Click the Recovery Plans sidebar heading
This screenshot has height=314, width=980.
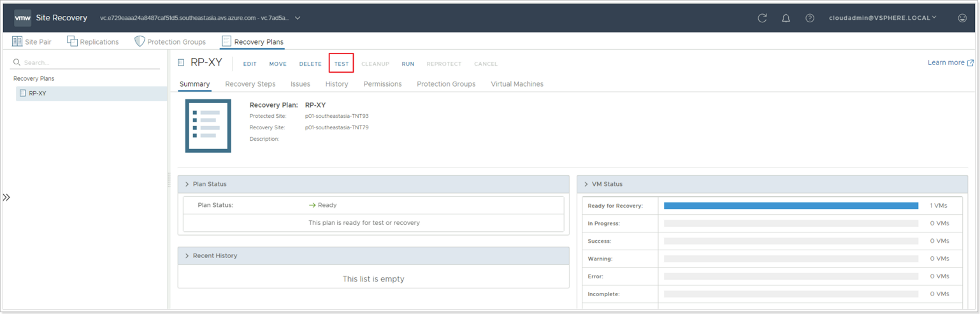coord(34,78)
